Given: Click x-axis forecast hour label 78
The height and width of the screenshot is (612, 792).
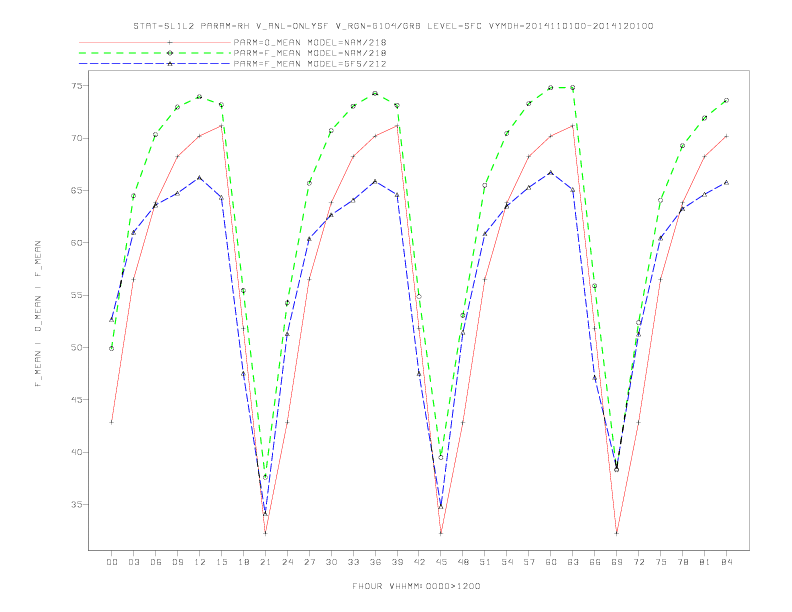Looking at the screenshot, I should click(683, 562).
